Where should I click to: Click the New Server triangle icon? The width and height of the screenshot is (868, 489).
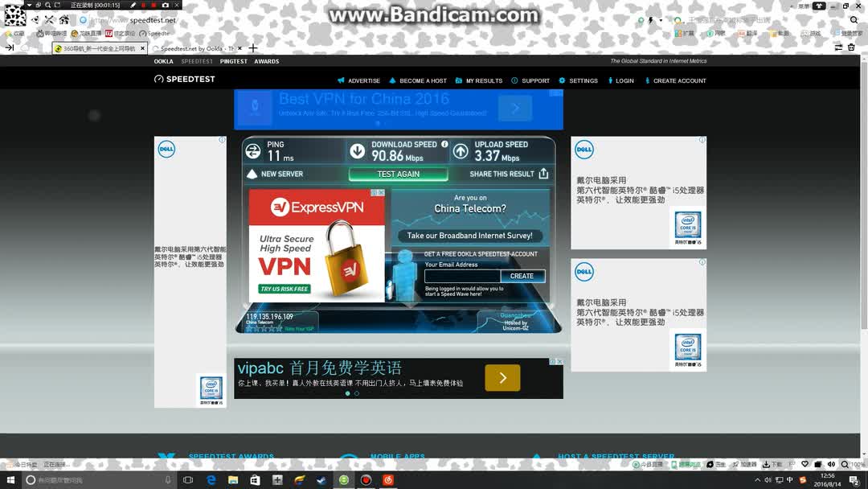tap(252, 174)
